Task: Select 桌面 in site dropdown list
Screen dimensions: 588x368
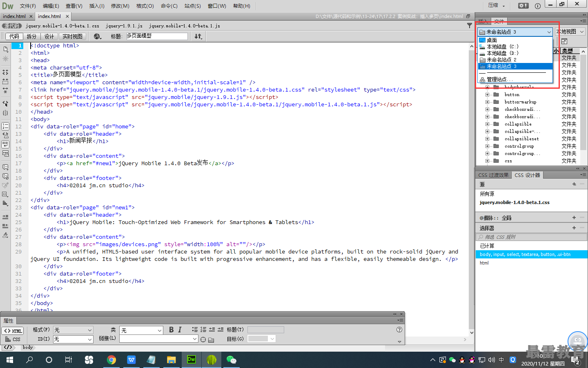Action: click(x=515, y=40)
